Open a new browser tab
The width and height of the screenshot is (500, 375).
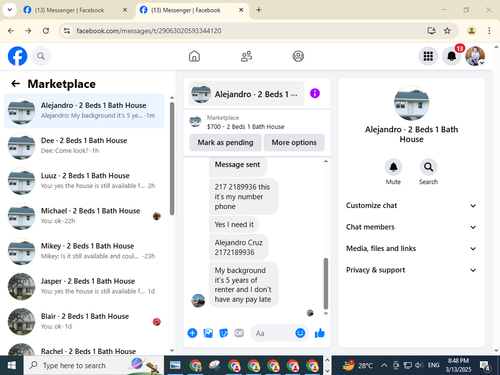point(259,10)
